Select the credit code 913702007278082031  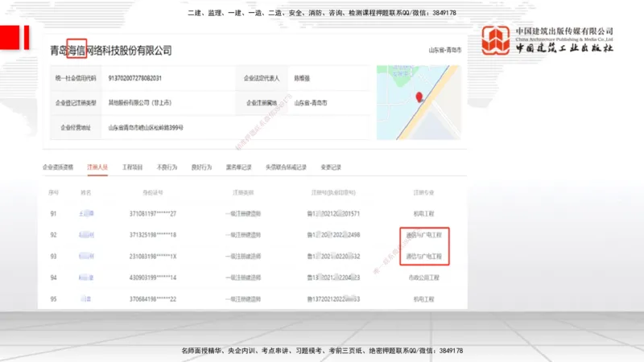point(134,78)
